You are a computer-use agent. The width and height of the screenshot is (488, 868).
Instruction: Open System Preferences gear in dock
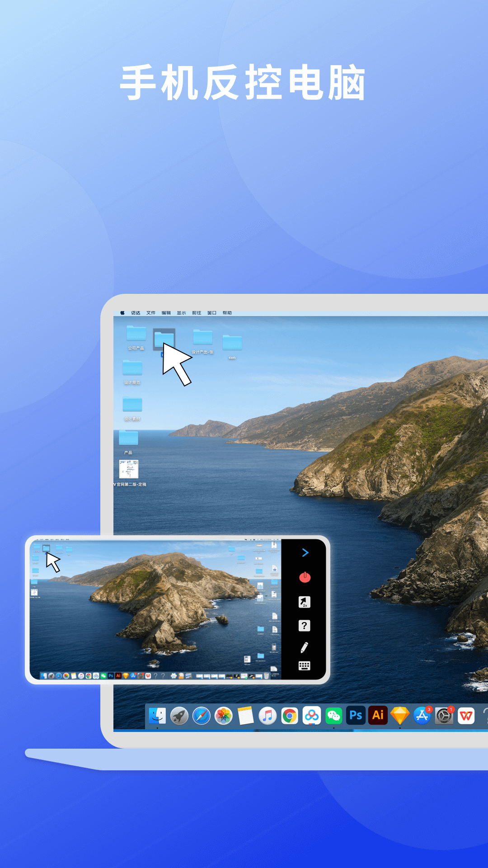pos(444,716)
